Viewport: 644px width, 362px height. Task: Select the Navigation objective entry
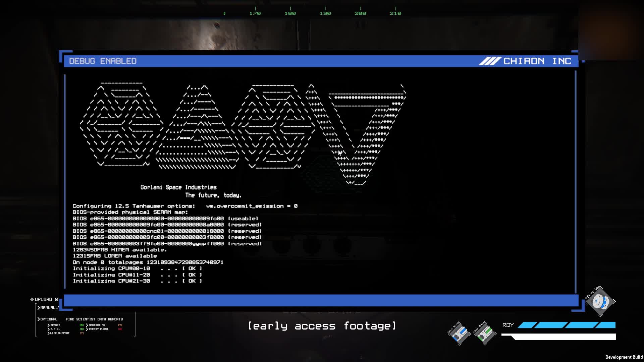click(96, 325)
